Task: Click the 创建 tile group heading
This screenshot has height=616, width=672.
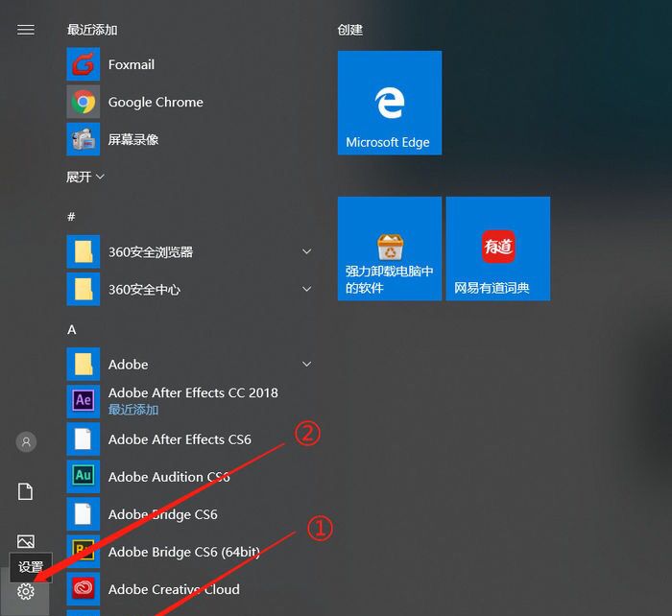Action: (x=350, y=30)
